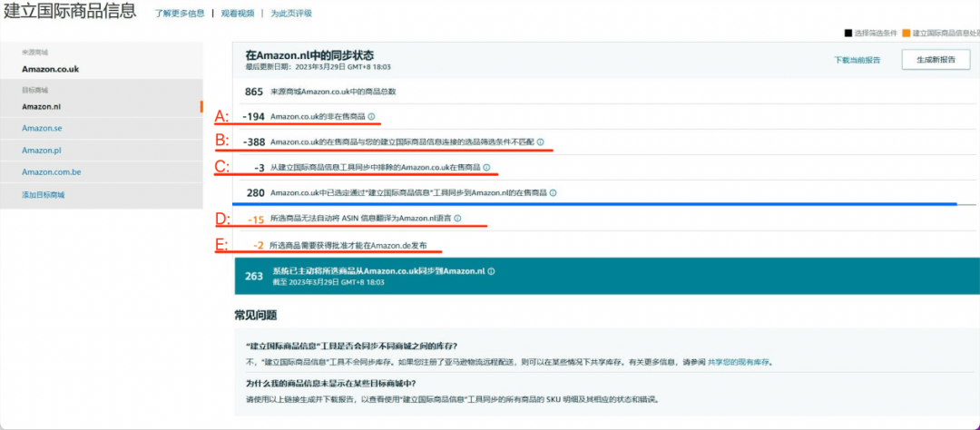Select source marketplace Amazon.co.uk
The width and height of the screenshot is (980, 430).
point(50,69)
